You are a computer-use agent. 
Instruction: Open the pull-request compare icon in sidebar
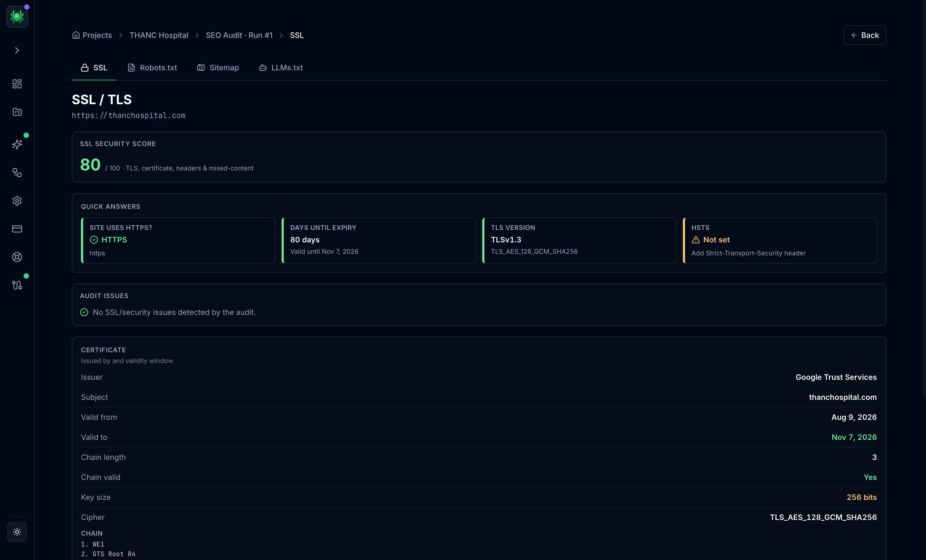[17, 285]
